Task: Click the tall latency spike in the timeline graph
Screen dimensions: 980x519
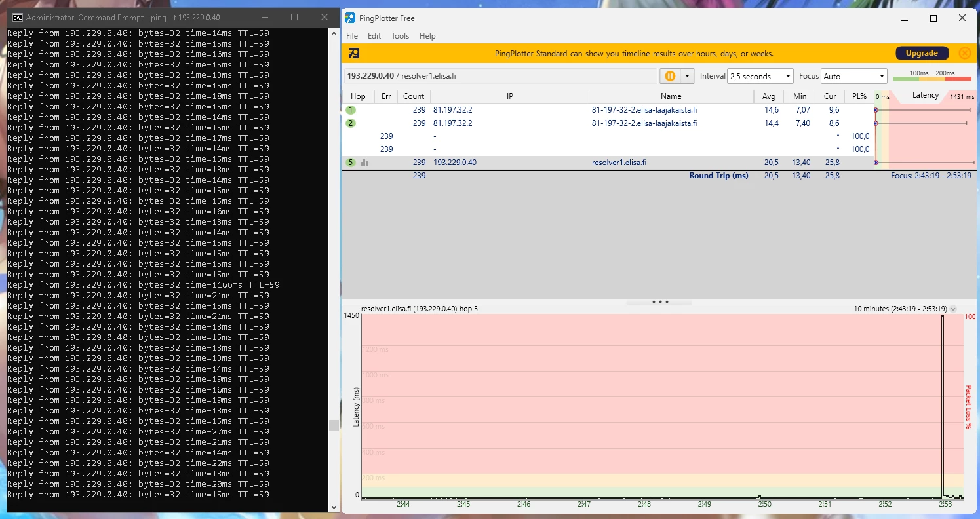Action: pyautogui.click(x=943, y=406)
